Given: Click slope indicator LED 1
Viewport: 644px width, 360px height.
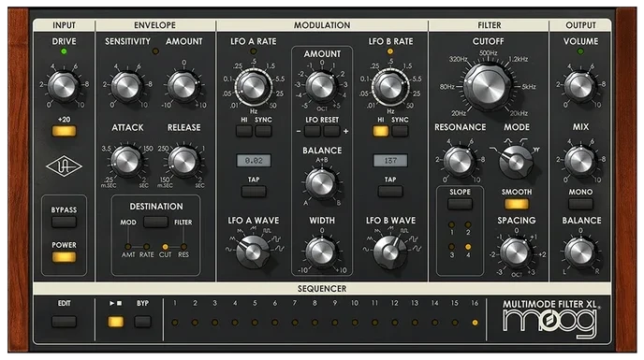Looking at the screenshot, I should pyautogui.click(x=452, y=224).
